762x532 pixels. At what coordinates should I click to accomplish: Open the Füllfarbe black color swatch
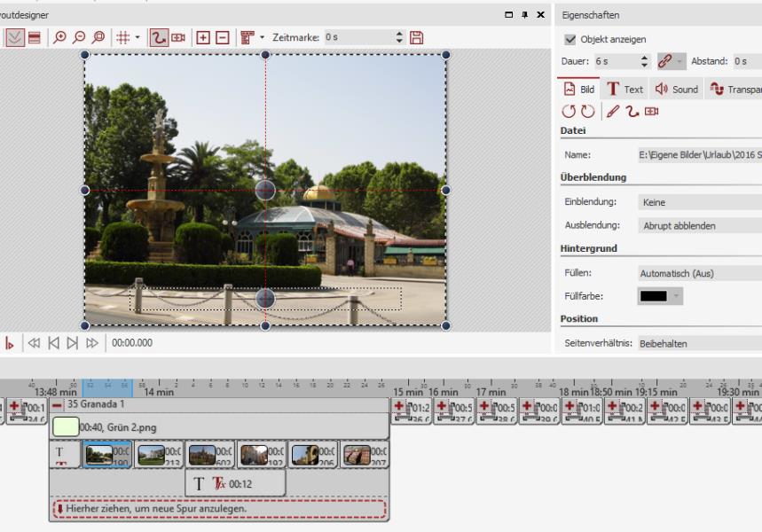pyautogui.click(x=653, y=296)
